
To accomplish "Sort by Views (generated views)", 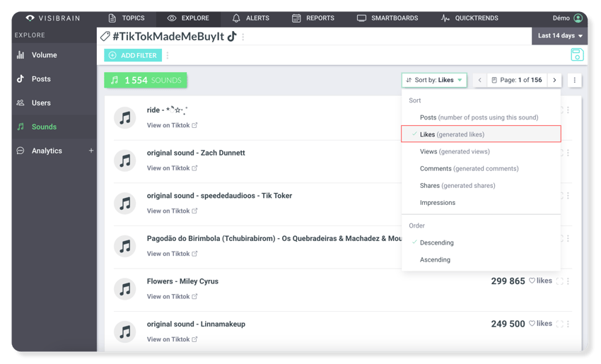I will 481,151.
